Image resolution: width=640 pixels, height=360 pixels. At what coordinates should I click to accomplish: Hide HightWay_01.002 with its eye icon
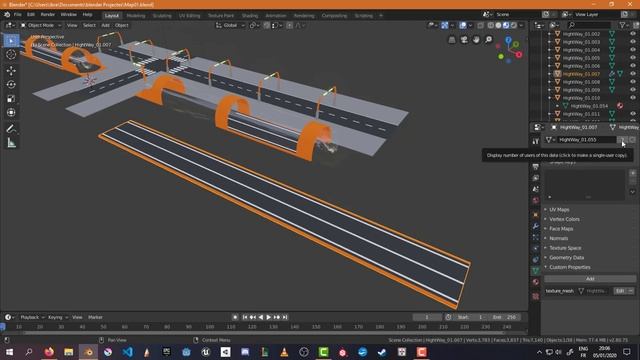tap(633, 34)
